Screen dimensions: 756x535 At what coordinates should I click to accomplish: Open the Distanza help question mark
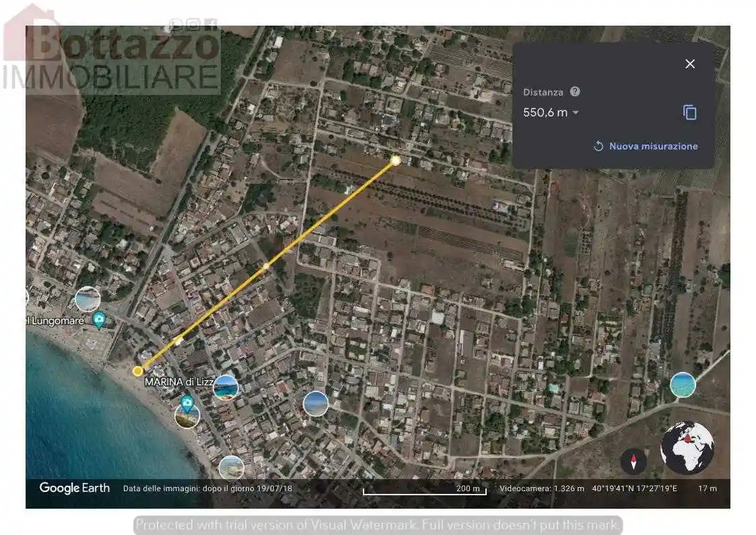[x=574, y=92]
